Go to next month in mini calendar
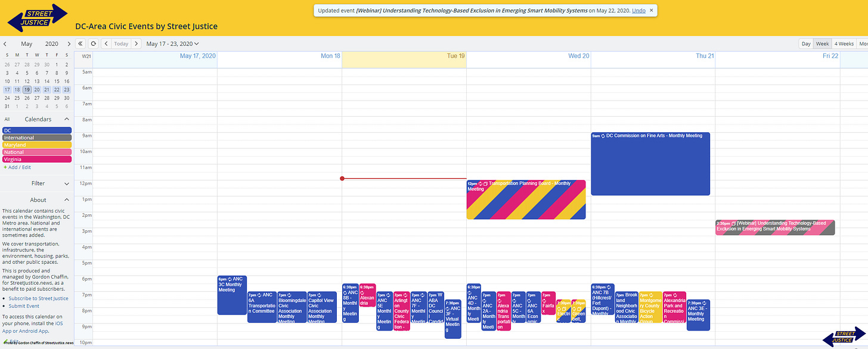868x349 pixels. pyautogui.click(x=69, y=43)
